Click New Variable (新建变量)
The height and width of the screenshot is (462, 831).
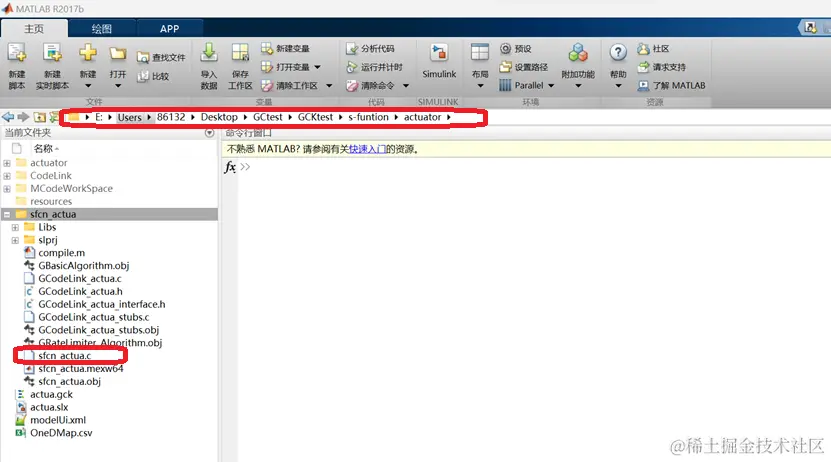click(x=285, y=49)
